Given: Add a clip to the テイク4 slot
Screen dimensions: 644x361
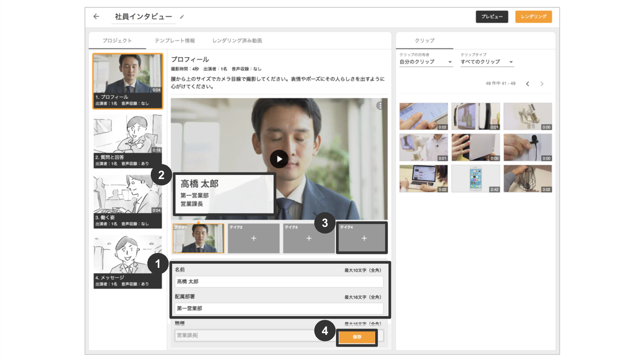Looking at the screenshot, I should pos(364,238).
